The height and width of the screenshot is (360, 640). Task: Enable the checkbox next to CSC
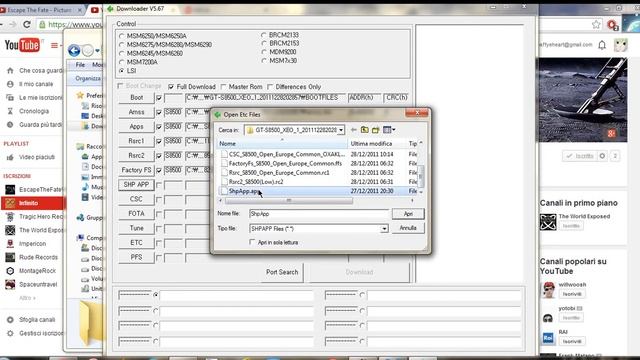pos(159,200)
